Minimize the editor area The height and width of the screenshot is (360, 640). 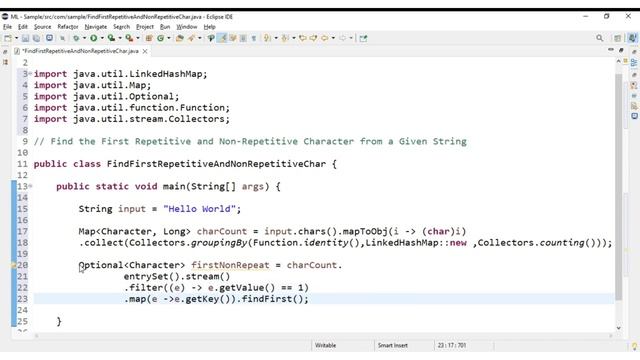tap(611, 50)
